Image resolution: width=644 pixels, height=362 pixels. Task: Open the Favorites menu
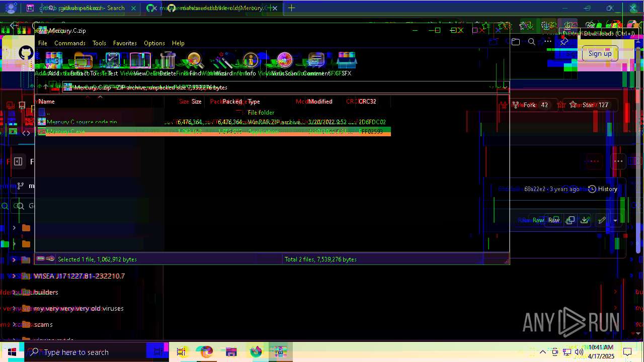(125, 43)
